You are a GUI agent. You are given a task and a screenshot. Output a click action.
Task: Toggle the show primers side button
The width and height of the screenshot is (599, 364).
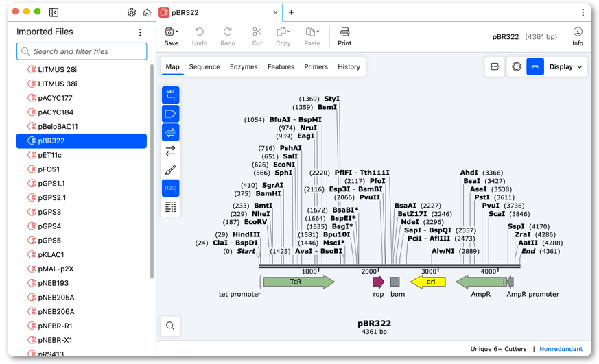coord(170,132)
